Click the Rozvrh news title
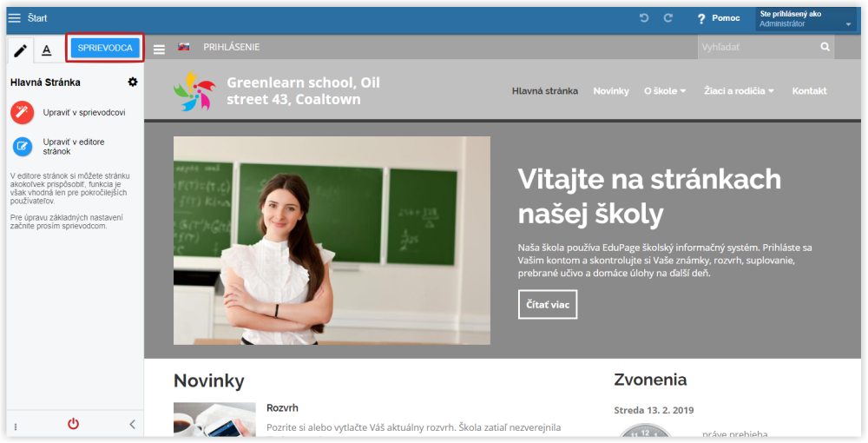868x443 pixels. pos(282,408)
